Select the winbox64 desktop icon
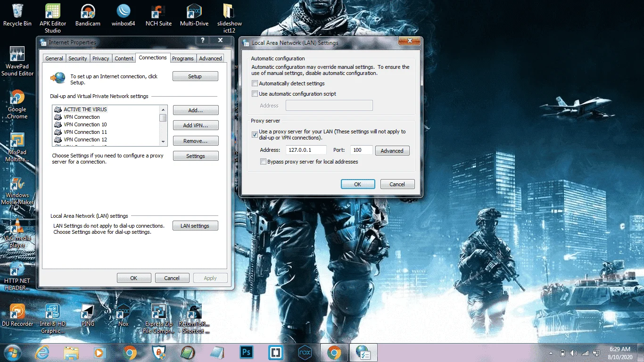The height and width of the screenshot is (362, 644). [124, 15]
